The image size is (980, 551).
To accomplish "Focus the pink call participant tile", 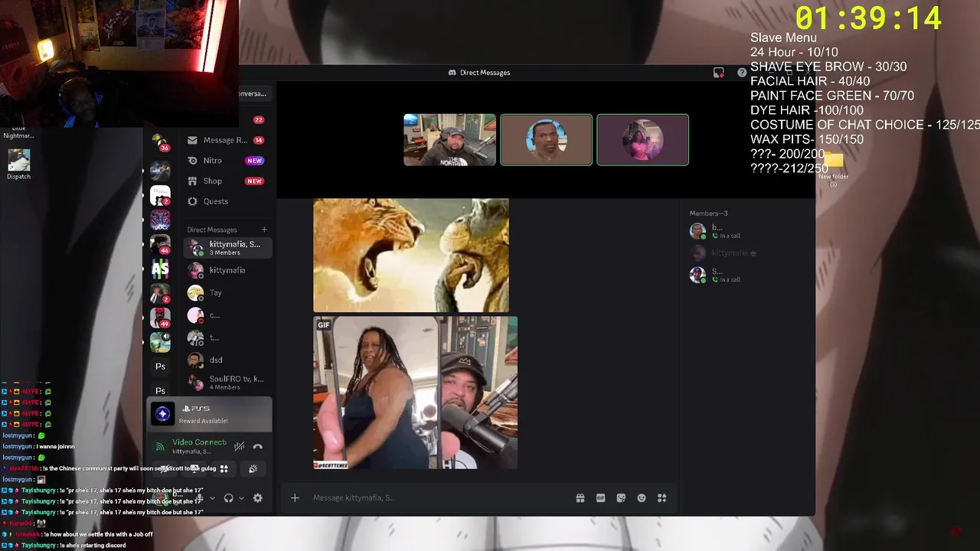I will [x=642, y=140].
